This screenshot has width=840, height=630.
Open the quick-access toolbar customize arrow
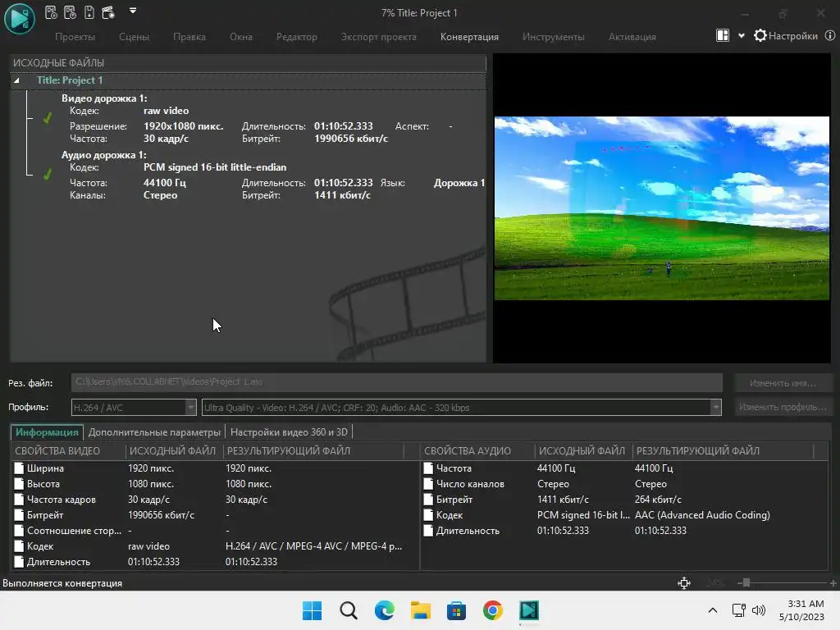tap(133, 10)
